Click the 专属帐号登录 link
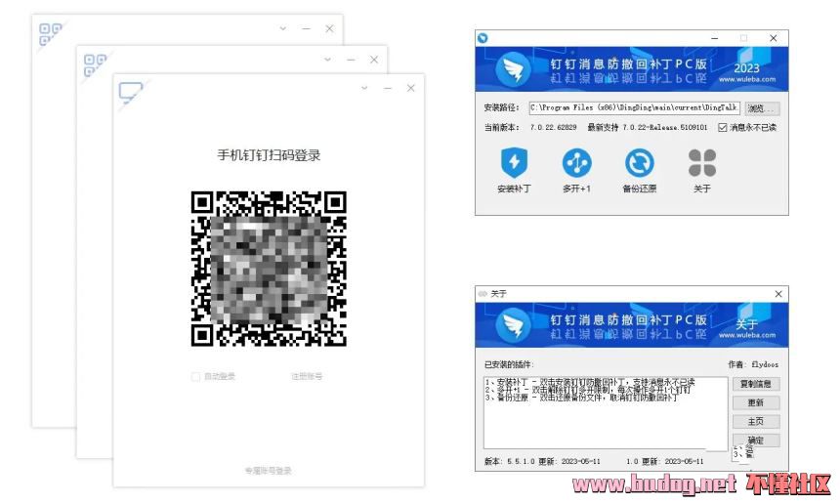Viewport: 840px width, 504px height. (x=269, y=471)
